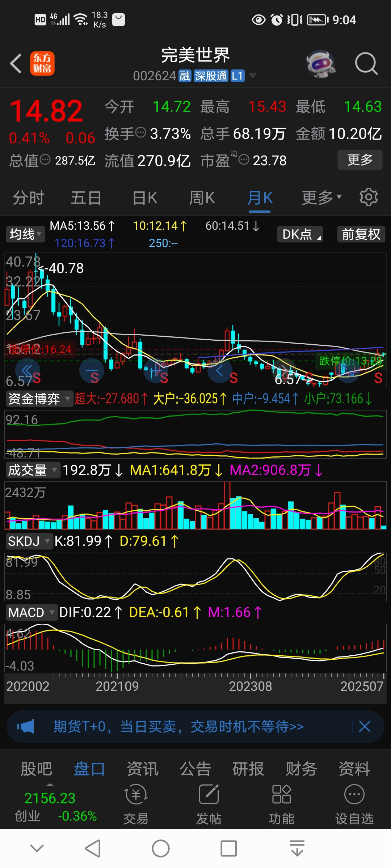This screenshot has height=868, width=391.
Task: Tap the K:81.99 SKDJ value
Action: [84, 541]
